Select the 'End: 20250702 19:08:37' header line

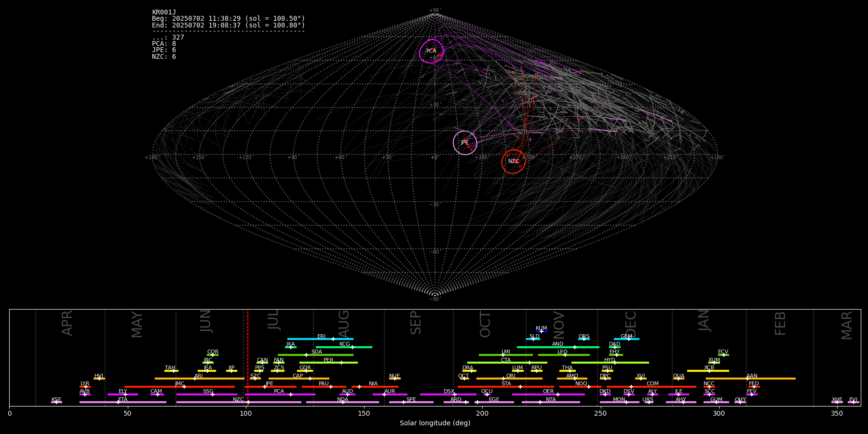coord(229,25)
